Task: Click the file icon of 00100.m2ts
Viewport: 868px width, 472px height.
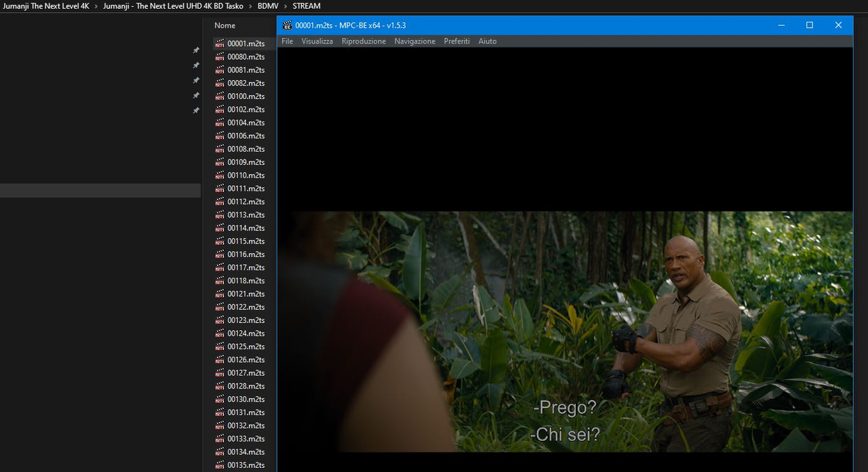Action: [x=220, y=96]
